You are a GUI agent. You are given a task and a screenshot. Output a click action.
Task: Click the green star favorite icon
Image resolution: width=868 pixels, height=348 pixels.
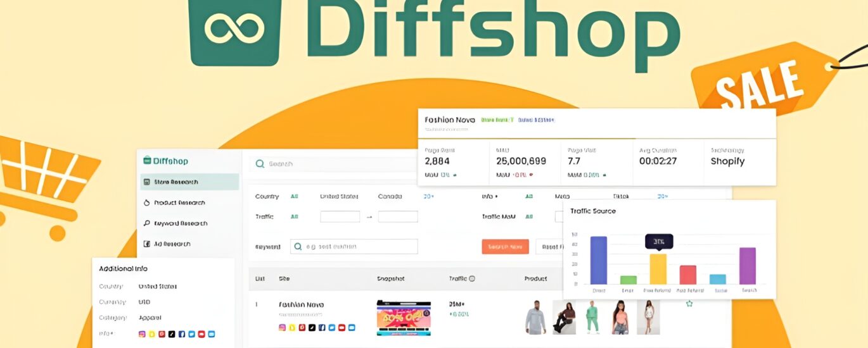[x=689, y=304]
